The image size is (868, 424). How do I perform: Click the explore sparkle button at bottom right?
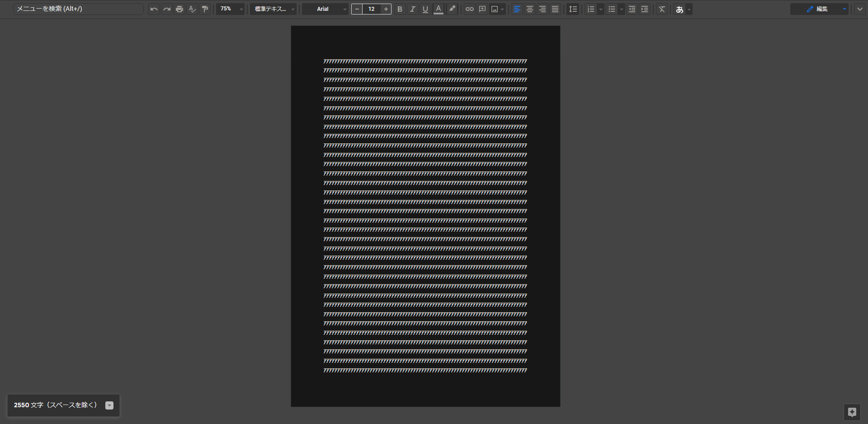(x=852, y=412)
